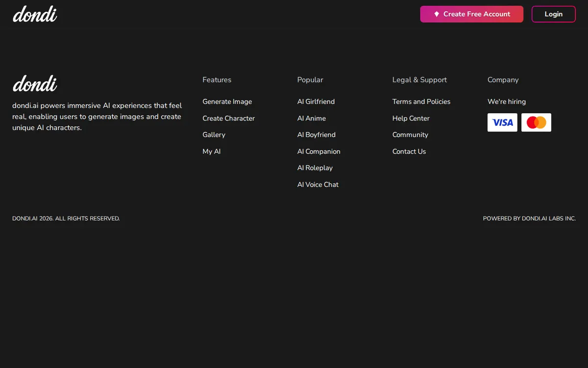Open the Contact Us link
This screenshot has height=368, width=588.
409,151
